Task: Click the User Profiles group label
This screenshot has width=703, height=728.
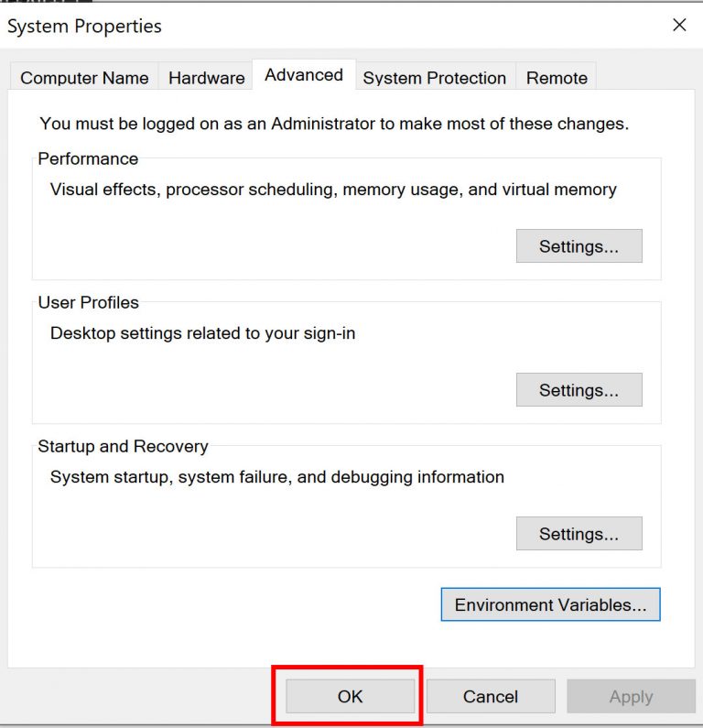Action: [88, 303]
